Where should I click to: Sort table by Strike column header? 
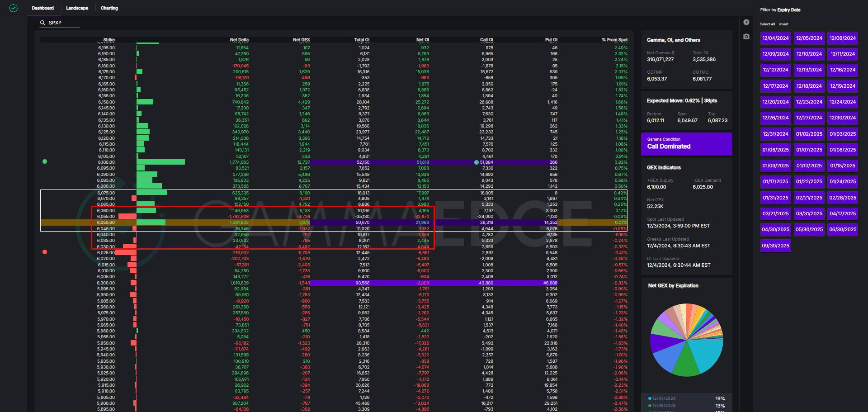[108, 40]
